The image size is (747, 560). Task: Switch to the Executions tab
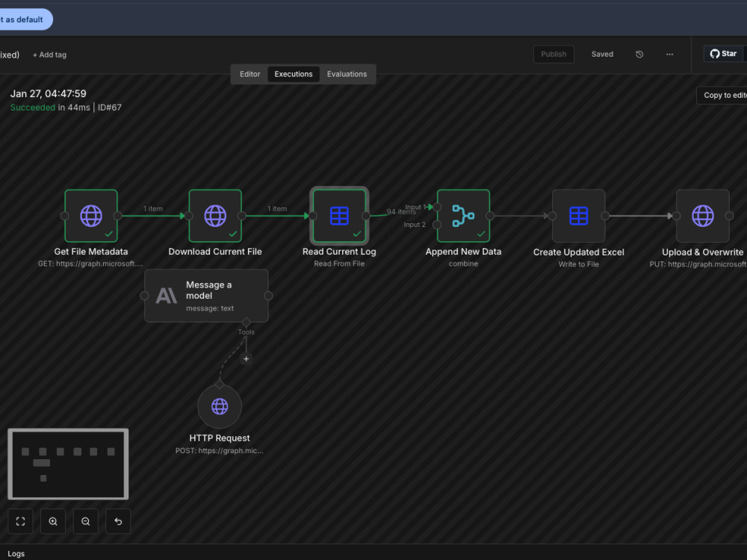click(294, 74)
